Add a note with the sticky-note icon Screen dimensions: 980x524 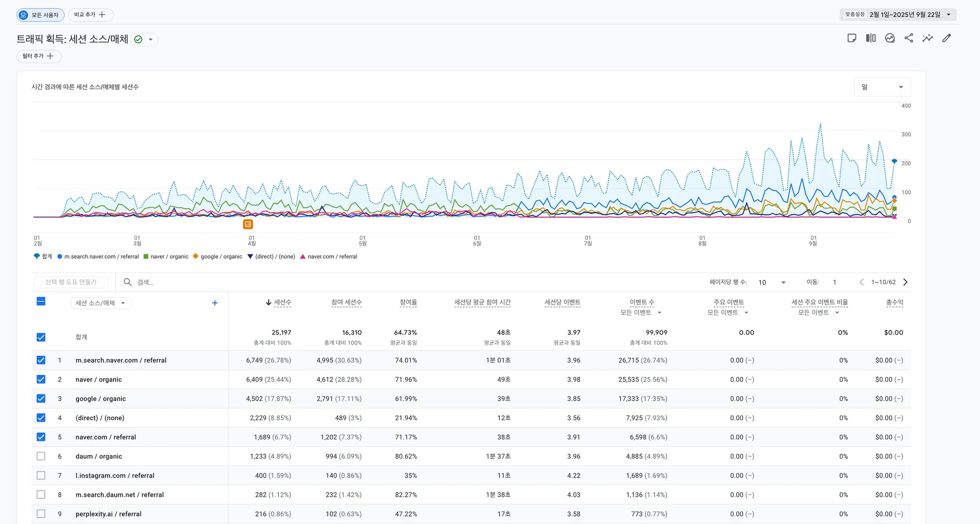(852, 38)
